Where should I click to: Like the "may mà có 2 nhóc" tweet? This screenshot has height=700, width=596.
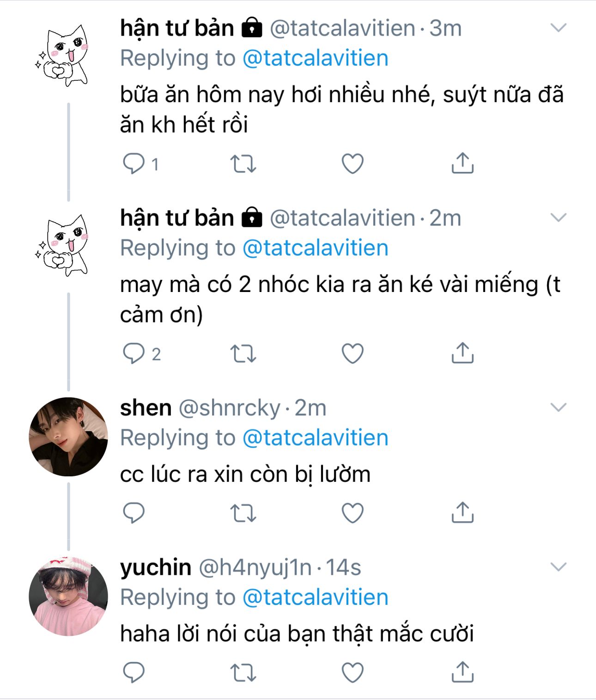353,353
